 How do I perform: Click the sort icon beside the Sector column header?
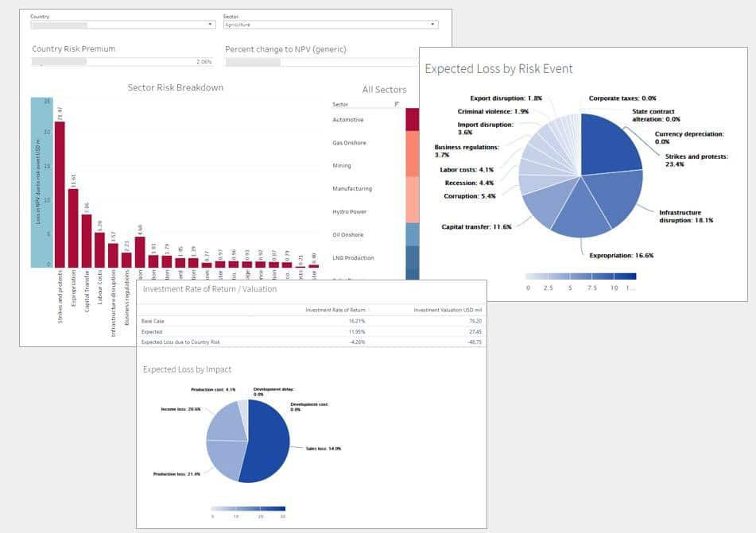pos(397,105)
